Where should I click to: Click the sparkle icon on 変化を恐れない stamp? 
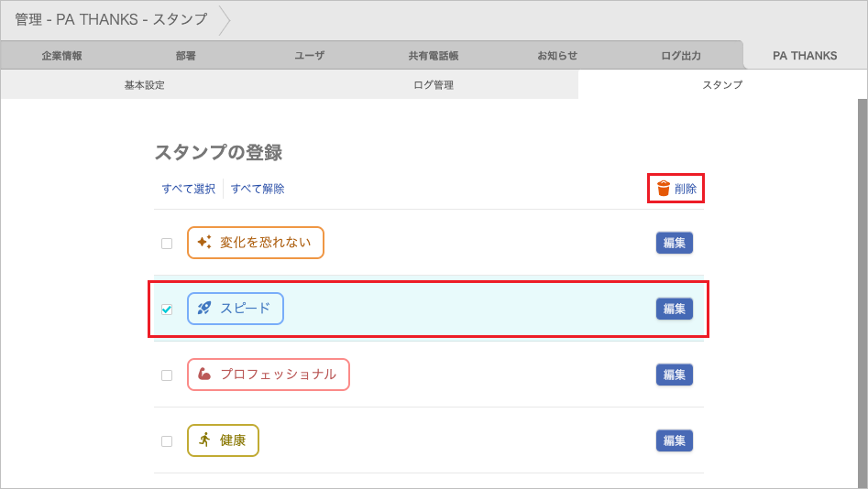pos(204,243)
